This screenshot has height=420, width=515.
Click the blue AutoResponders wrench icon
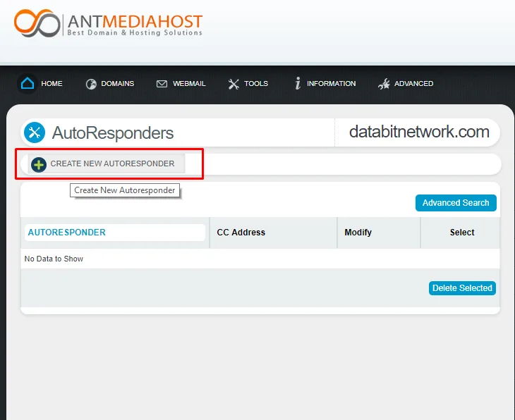pos(34,132)
